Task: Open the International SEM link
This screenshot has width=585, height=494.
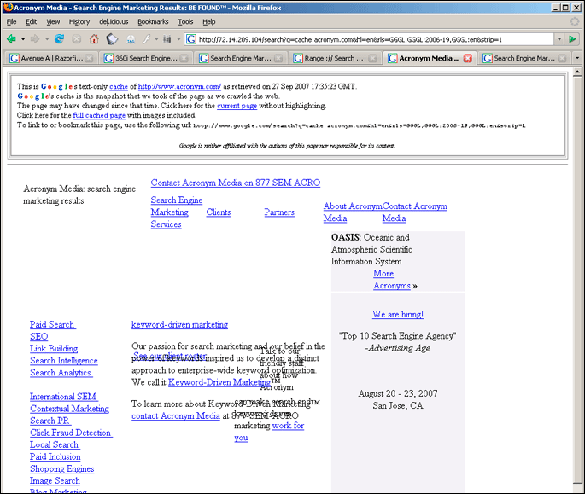Action: tap(64, 396)
